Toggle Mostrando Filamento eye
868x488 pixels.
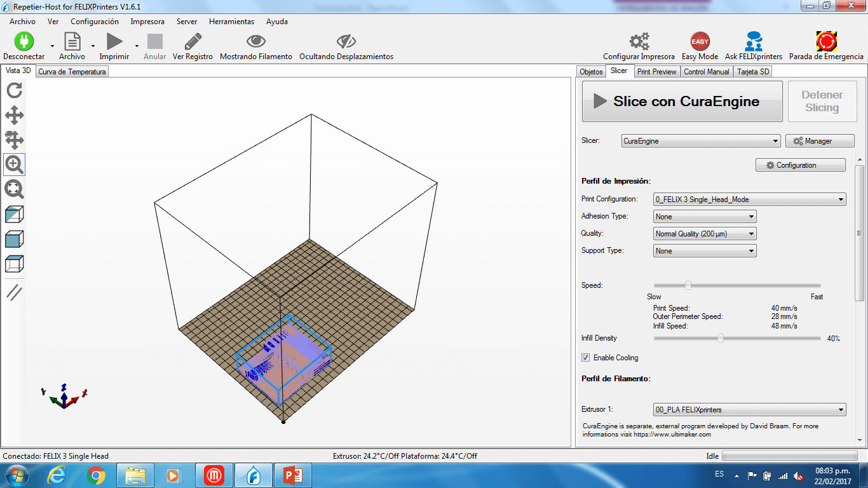pos(256,41)
